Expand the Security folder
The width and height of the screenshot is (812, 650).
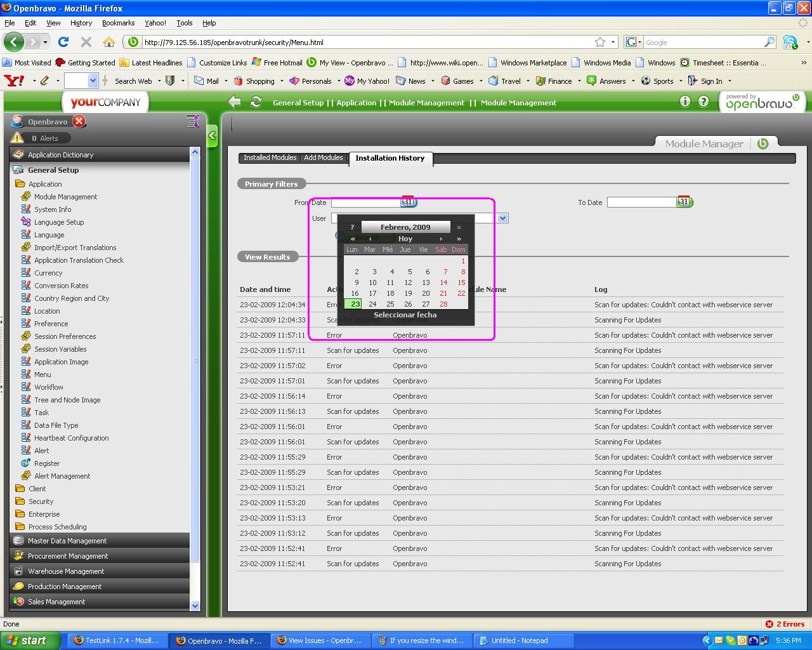tap(41, 501)
